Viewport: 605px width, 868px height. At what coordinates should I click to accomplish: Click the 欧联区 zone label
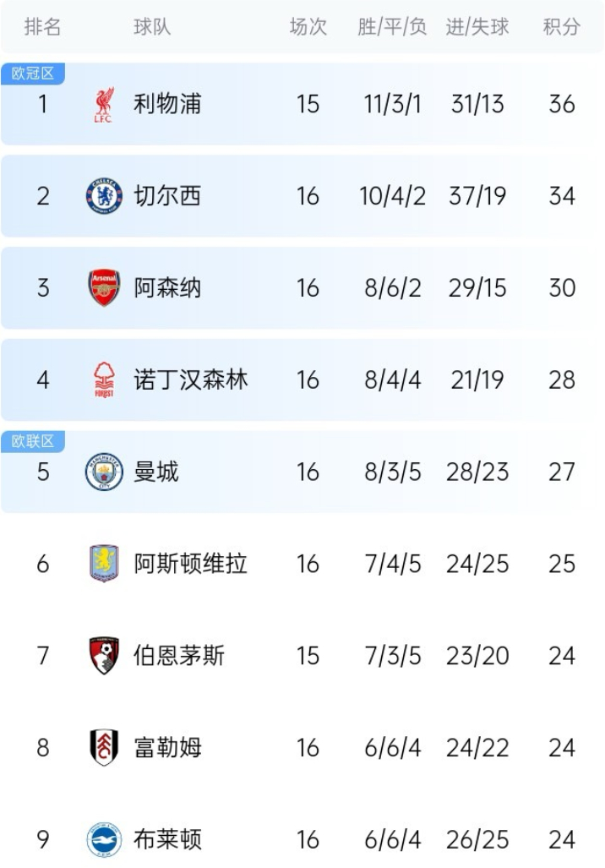coord(33,441)
